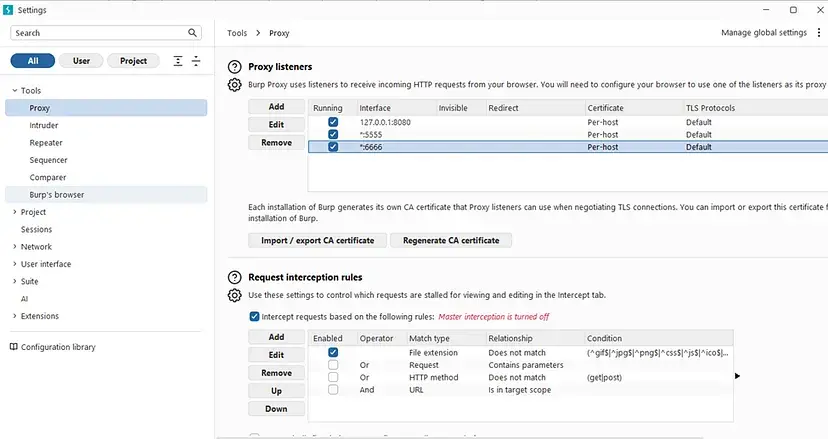Viewport: 828px width, 439px height.
Task: Open help for Request interception rules
Action: [x=234, y=276]
